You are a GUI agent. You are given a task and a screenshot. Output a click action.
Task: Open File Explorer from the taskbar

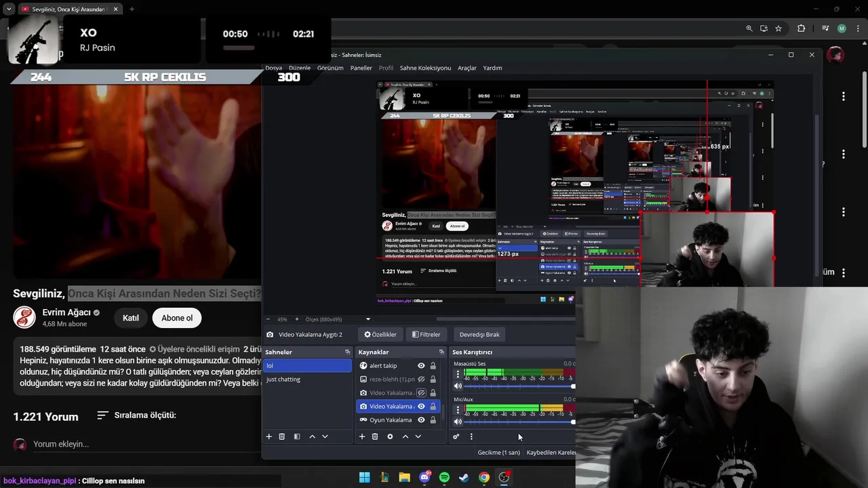[404, 477]
